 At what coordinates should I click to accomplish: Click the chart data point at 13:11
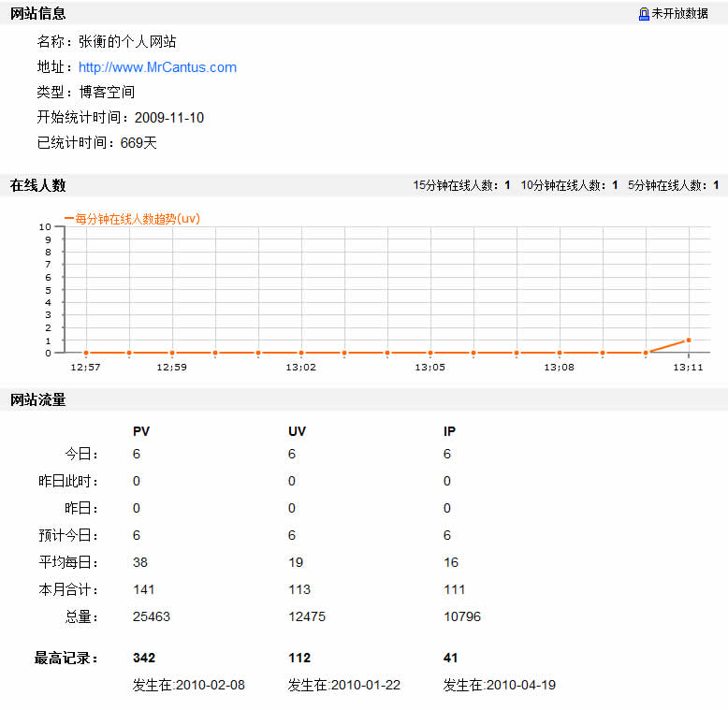pos(689,341)
